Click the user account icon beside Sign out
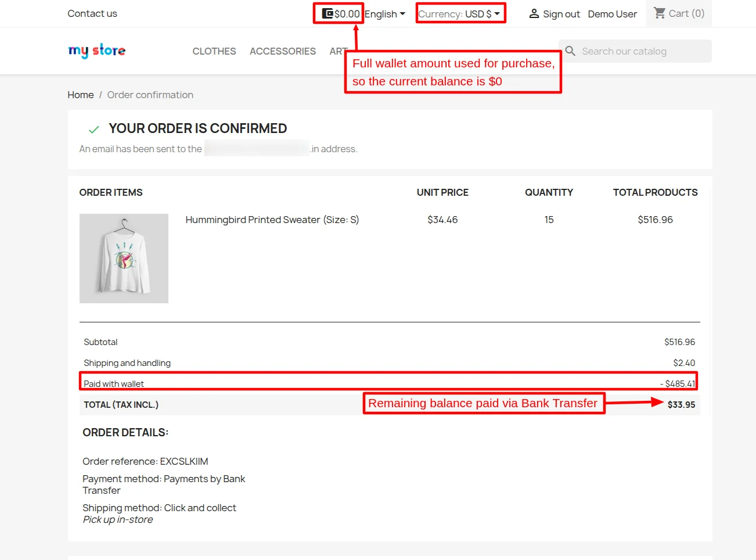The width and height of the screenshot is (756, 560). point(534,13)
